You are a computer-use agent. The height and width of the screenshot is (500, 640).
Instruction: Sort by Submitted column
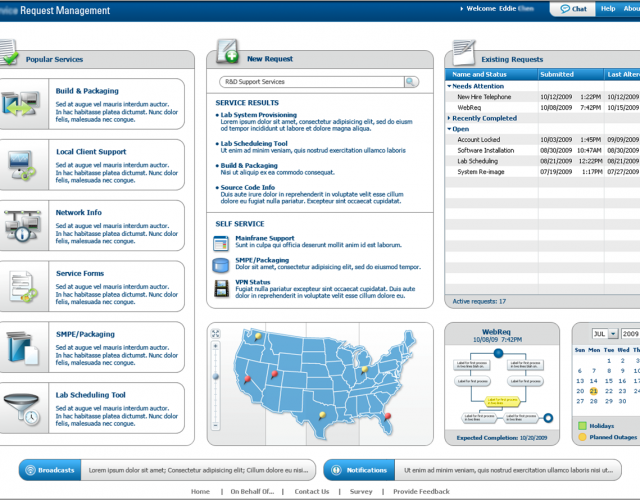pos(571,74)
